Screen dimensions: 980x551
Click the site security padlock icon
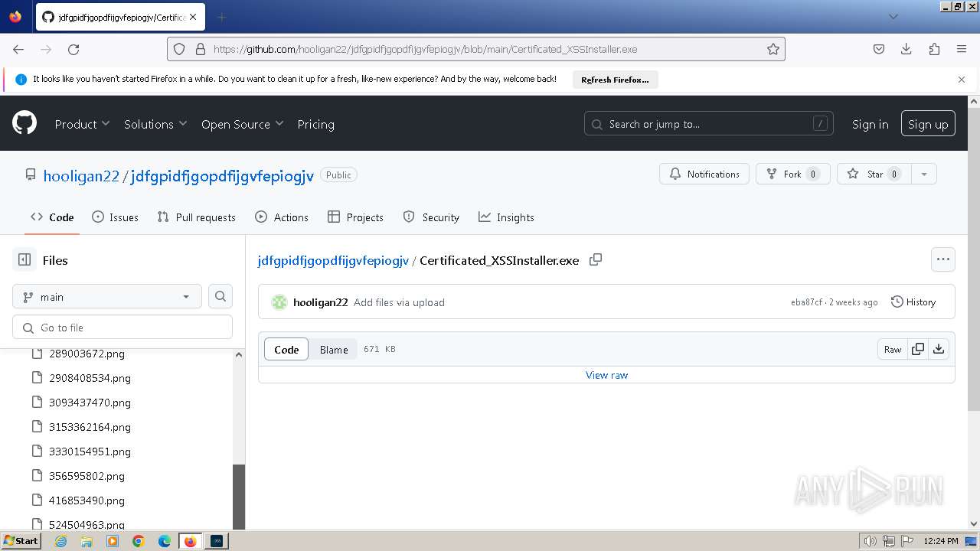[x=201, y=49]
